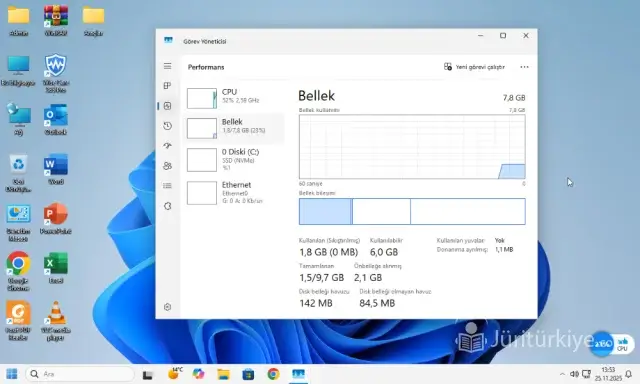Open the Windows Start menu
This screenshot has width=640, height=384.
11,374
